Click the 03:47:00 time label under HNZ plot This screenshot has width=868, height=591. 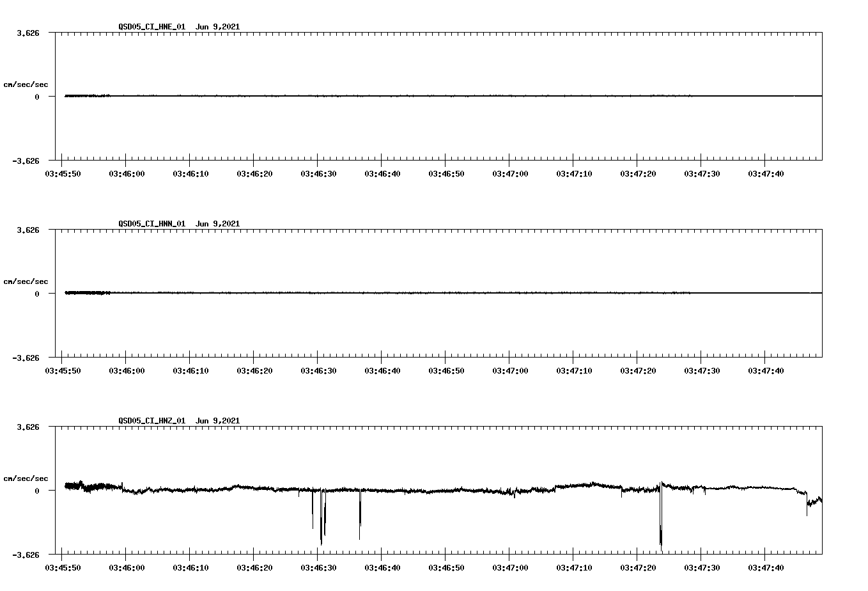(510, 567)
